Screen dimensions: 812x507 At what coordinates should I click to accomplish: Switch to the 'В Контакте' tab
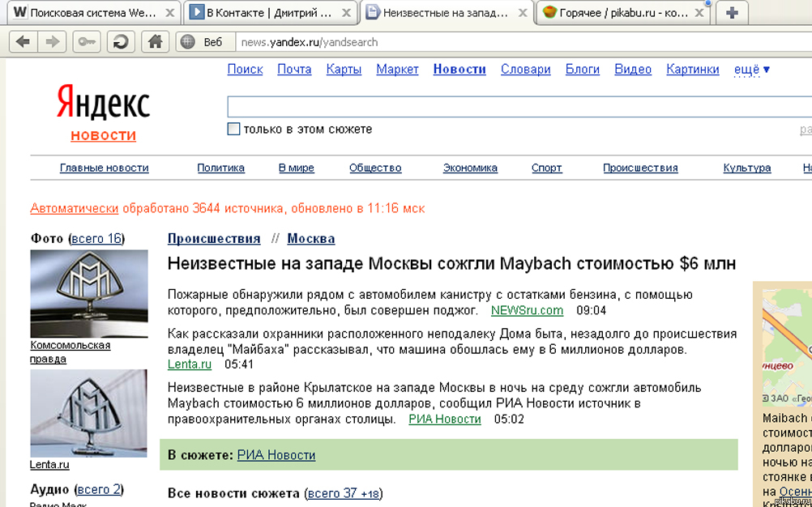point(267,12)
